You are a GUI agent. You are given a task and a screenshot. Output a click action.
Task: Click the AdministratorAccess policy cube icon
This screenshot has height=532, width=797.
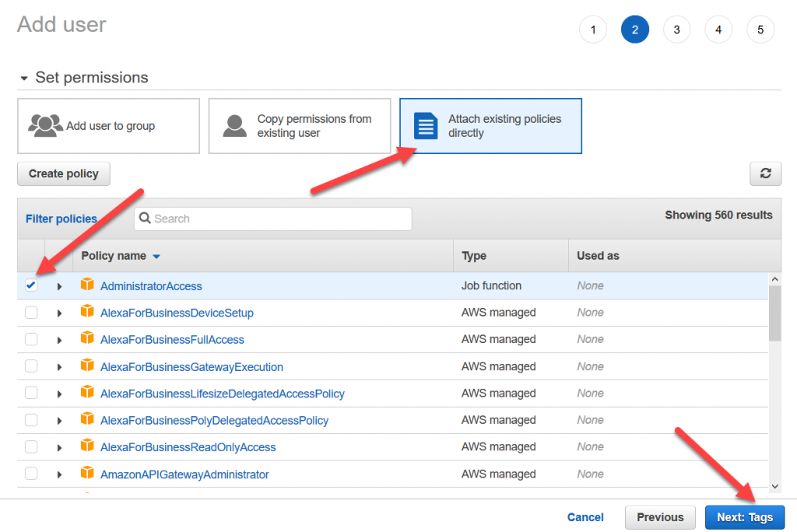click(x=87, y=285)
